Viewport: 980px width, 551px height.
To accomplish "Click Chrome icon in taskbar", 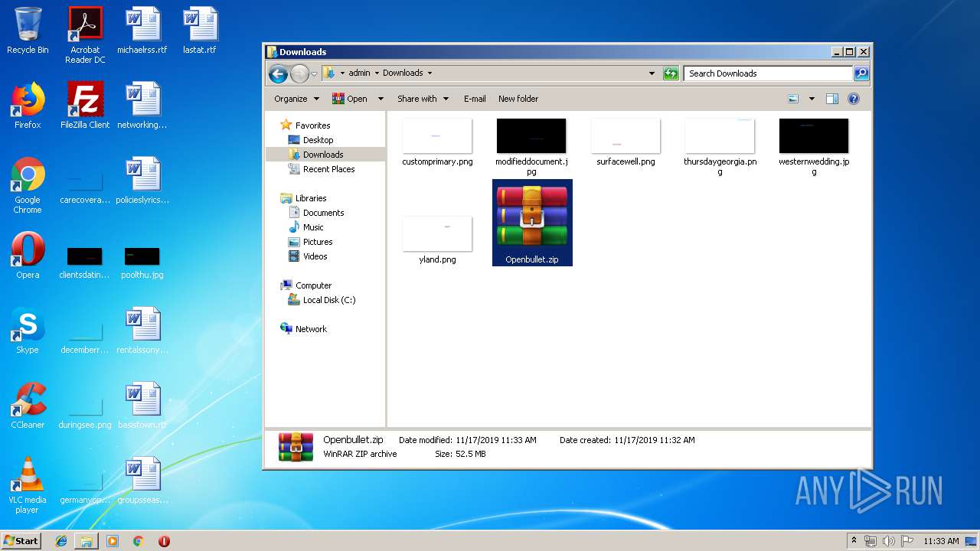I will point(138,541).
